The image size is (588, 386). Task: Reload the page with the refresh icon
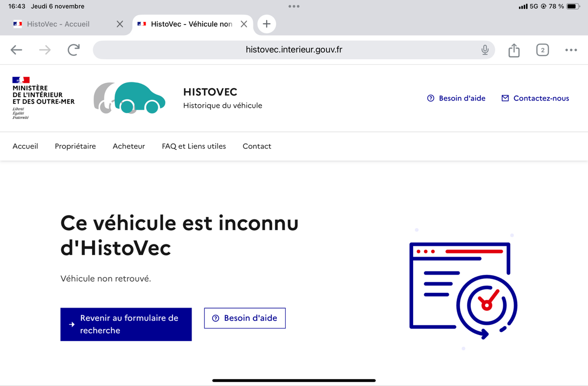[x=73, y=50]
